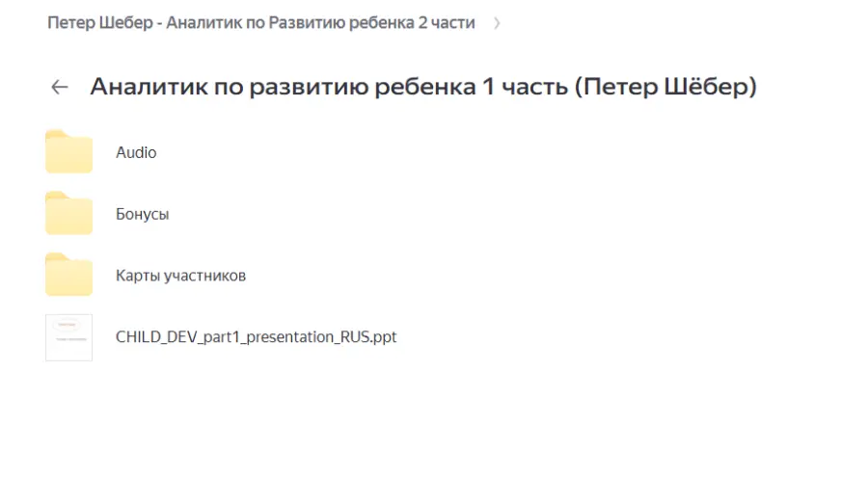Click the Бонусы folder icon

[68, 214]
